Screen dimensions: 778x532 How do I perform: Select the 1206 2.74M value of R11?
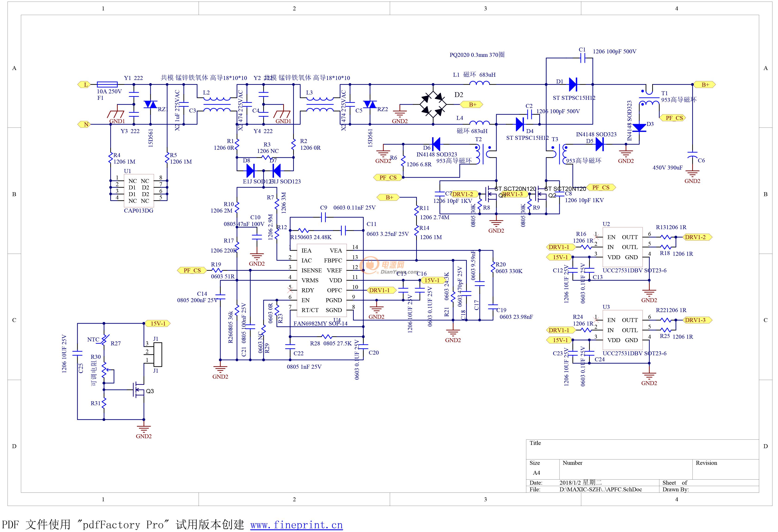(x=434, y=217)
